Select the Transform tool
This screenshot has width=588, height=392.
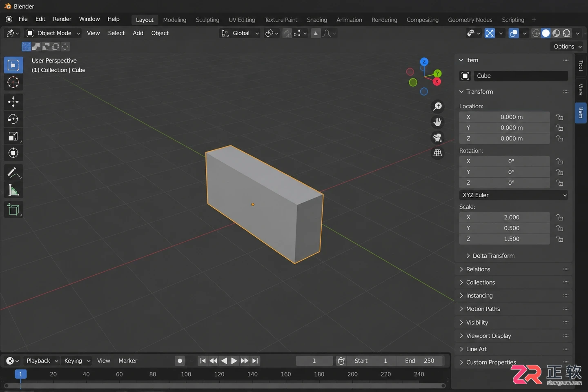point(13,153)
